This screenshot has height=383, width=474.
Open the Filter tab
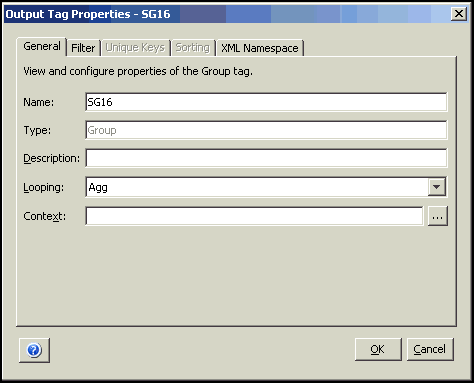point(83,48)
